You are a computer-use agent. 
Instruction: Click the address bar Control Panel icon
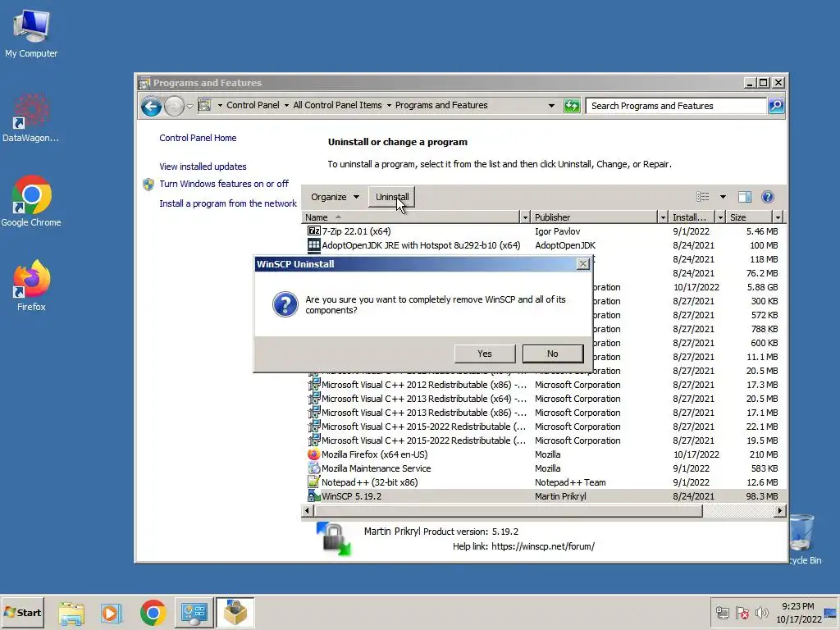(204, 105)
